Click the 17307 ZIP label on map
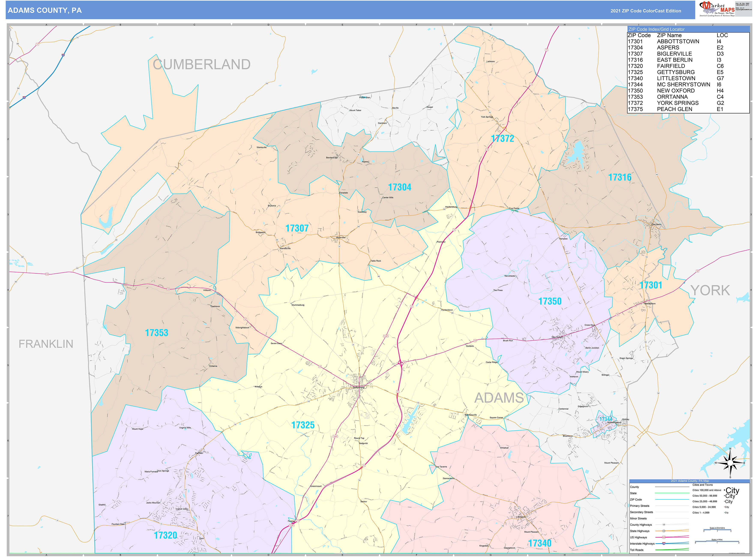This screenshot has width=756, height=557. point(297,228)
